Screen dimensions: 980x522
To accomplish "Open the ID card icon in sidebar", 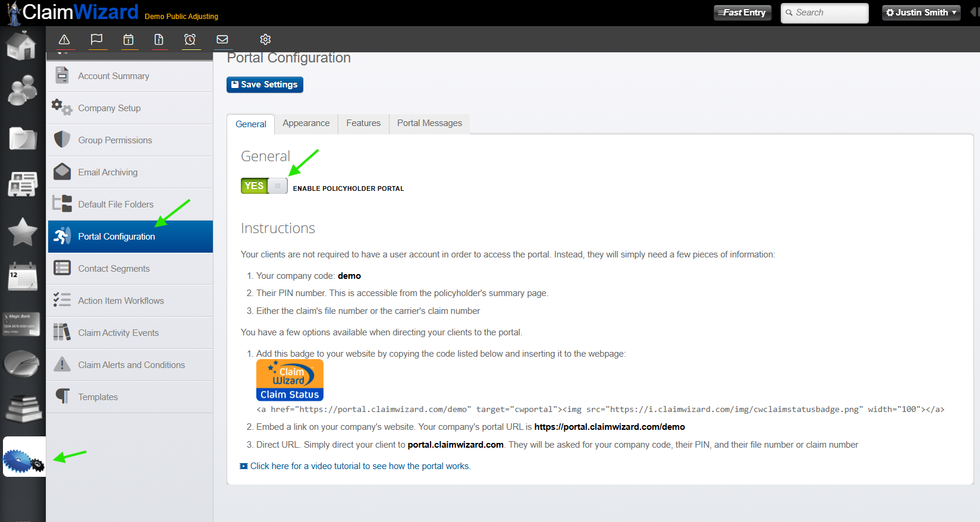I will (23, 184).
